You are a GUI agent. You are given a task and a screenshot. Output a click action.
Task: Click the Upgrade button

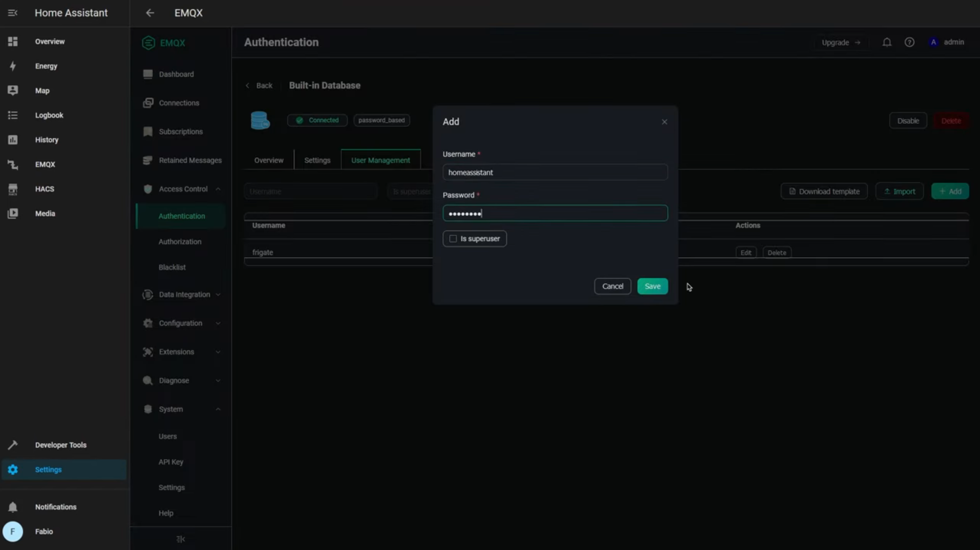[841, 43]
